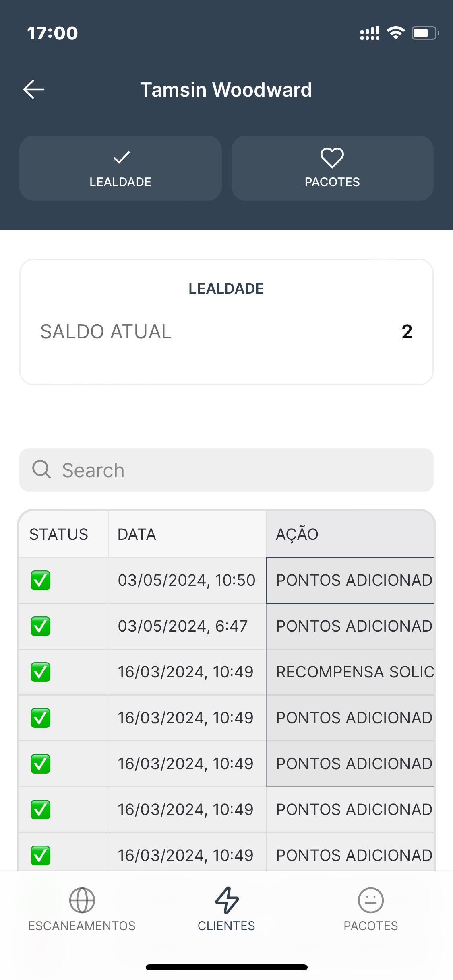Image resolution: width=453 pixels, height=980 pixels.
Task: Tap the Clientes lightning bolt icon
Action: click(x=227, y=900)
